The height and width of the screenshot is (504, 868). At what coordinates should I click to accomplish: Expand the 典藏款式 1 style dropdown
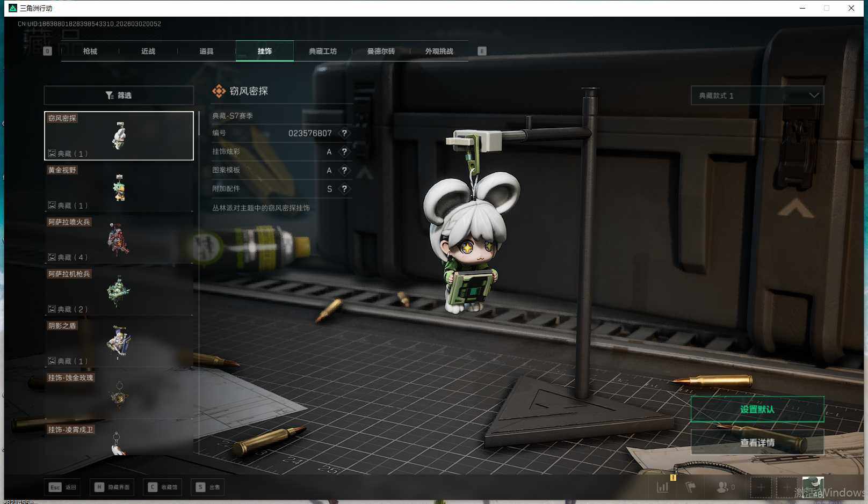(x=757, y=96)
